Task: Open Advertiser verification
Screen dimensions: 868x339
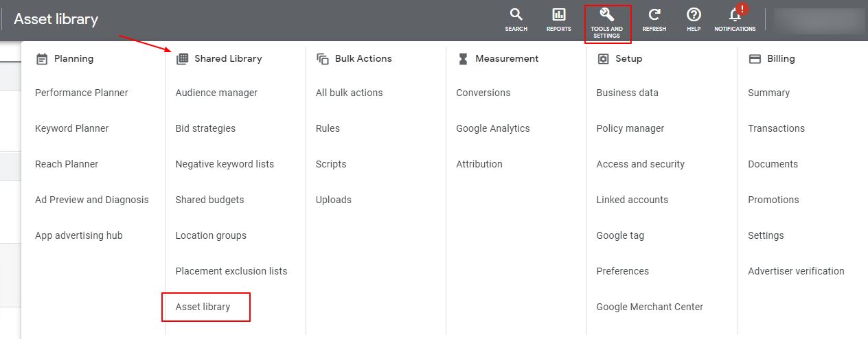Action: coord(797,271)
